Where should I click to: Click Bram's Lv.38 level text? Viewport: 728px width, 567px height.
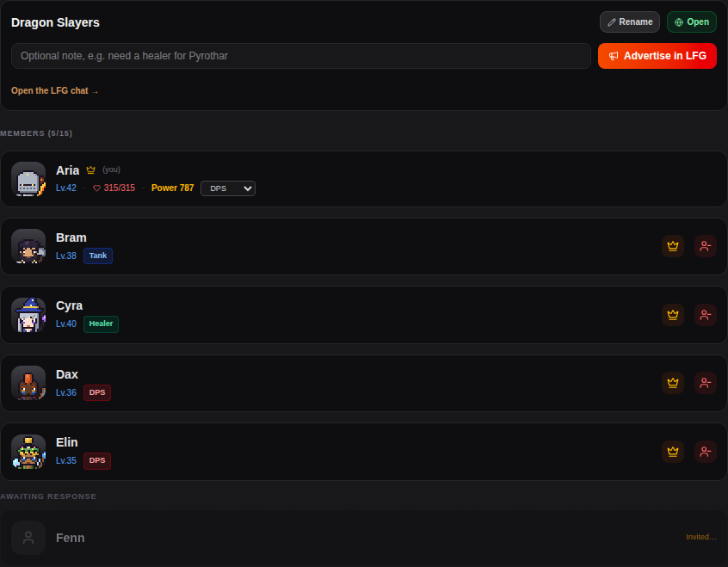pyautogui.click(x=66, y=256)
